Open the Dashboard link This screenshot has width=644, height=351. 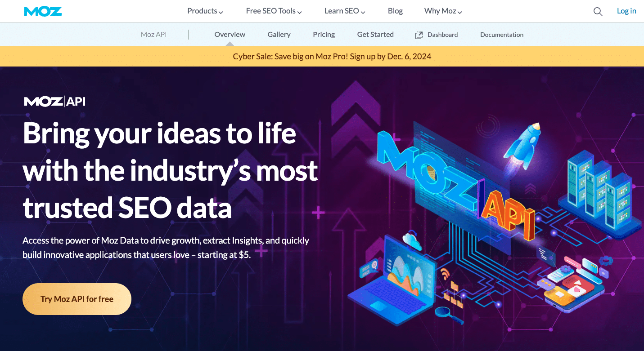click(x=443, y=35)
